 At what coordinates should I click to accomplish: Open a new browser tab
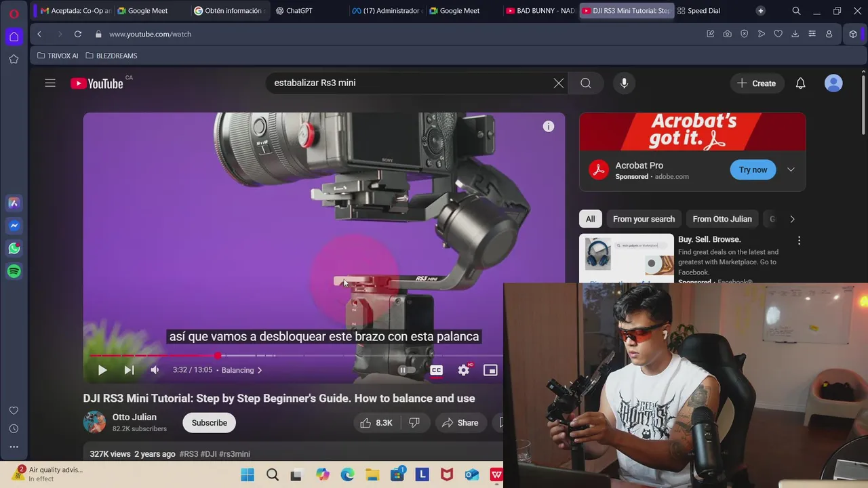(761, 11)
